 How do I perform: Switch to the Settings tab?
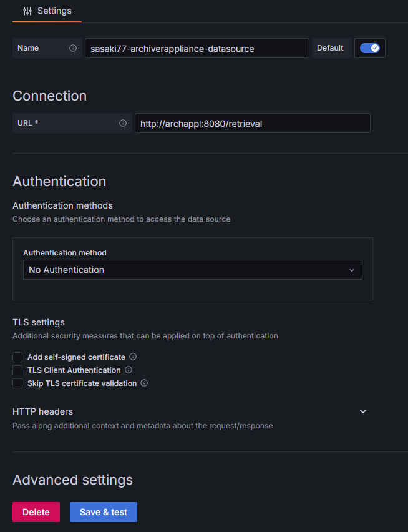[x=54, y=11]
